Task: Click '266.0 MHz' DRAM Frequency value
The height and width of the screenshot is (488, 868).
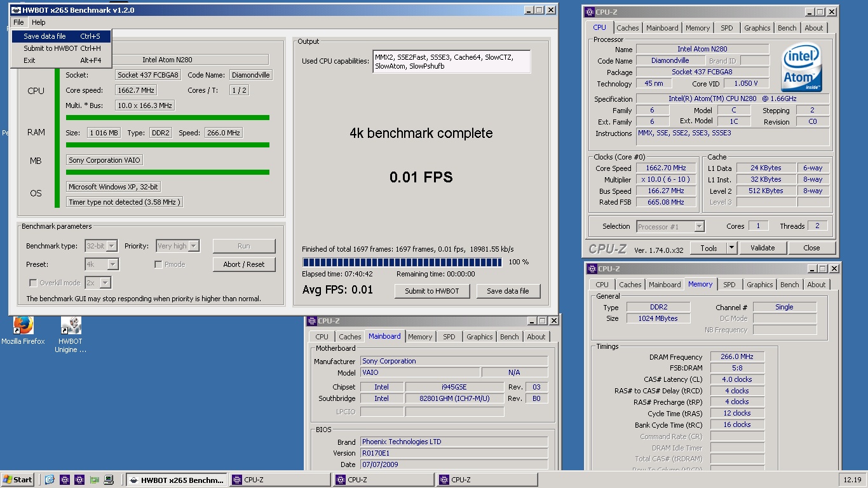Action: (x=737, y=356)
